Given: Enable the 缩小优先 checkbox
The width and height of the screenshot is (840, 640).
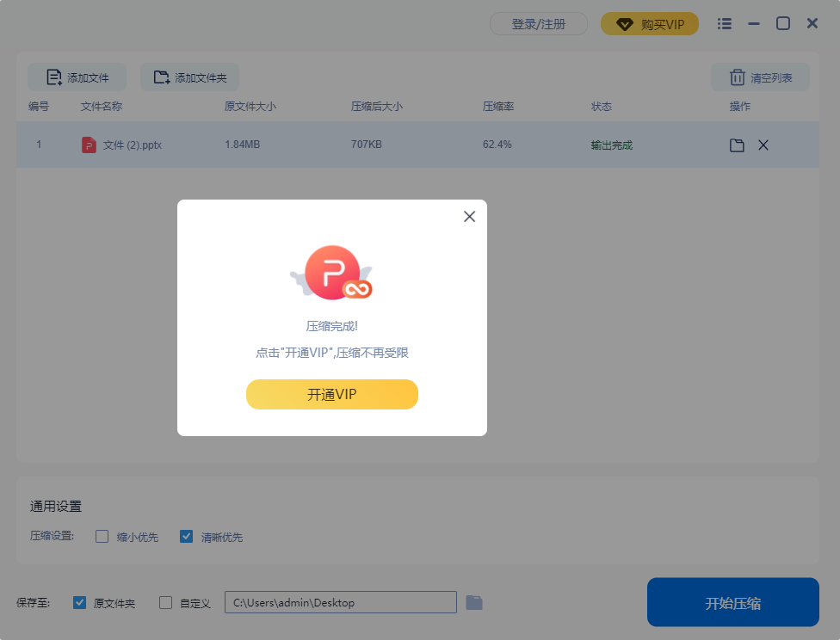Looking at the screenshot, I should point(102,536).
